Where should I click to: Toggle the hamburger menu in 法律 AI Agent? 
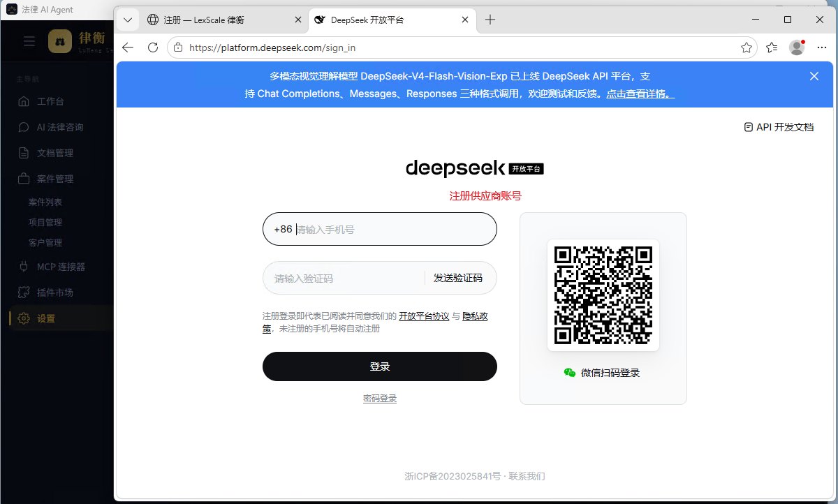[x=29, y=42]
